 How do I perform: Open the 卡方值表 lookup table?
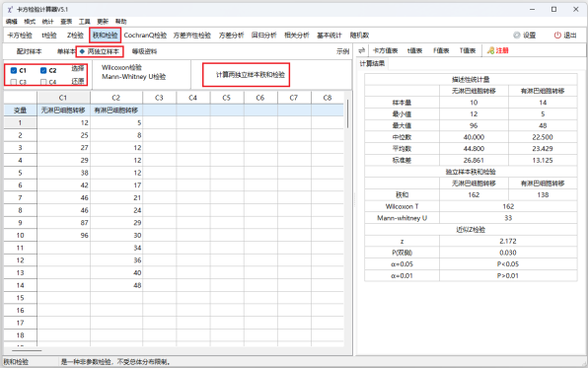[x=385, y=50]
